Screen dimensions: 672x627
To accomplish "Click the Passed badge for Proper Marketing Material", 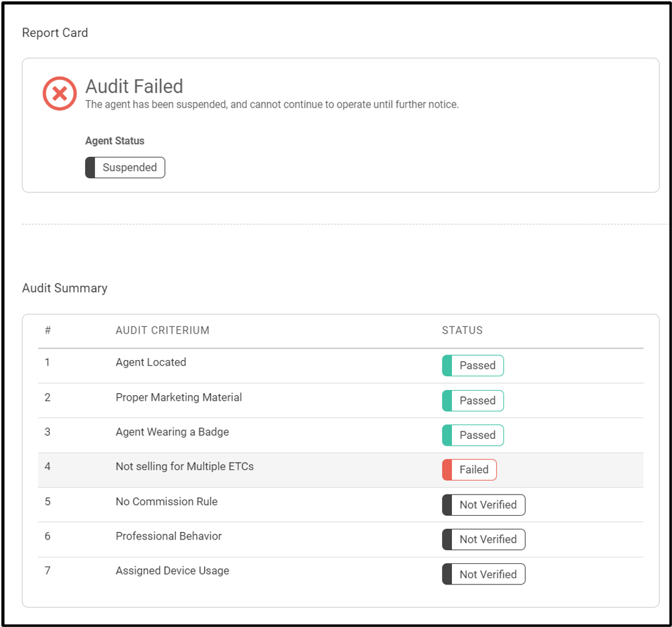I will point(473,401).
